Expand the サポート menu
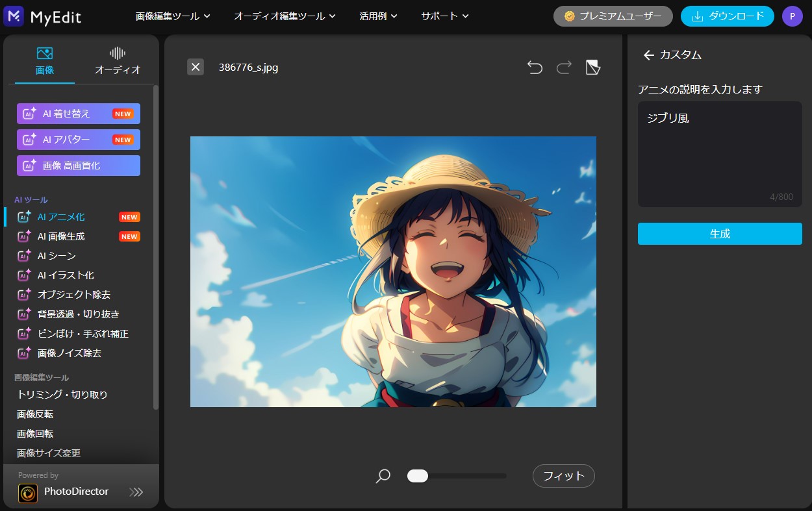 click(x=445, y=16)
